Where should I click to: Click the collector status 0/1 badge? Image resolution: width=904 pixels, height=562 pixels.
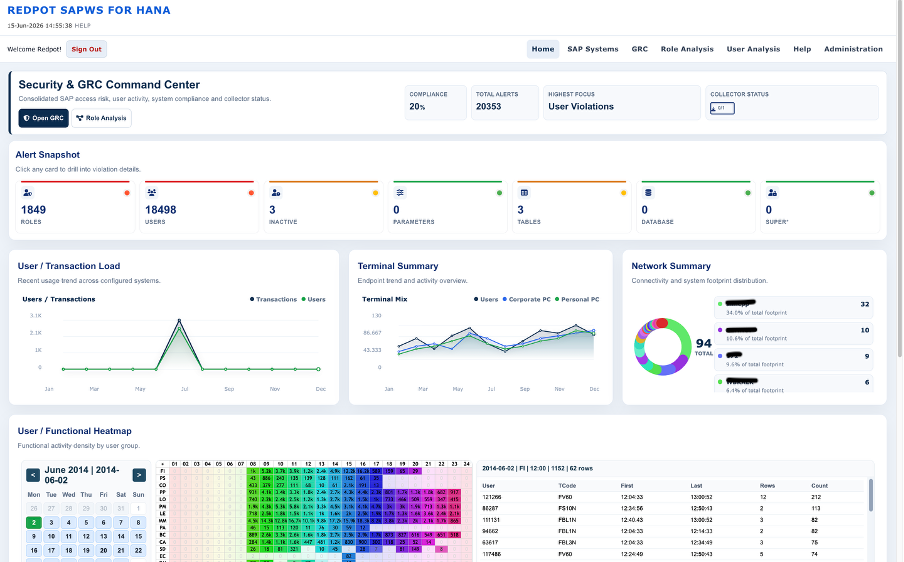click(x=722, y=108)
